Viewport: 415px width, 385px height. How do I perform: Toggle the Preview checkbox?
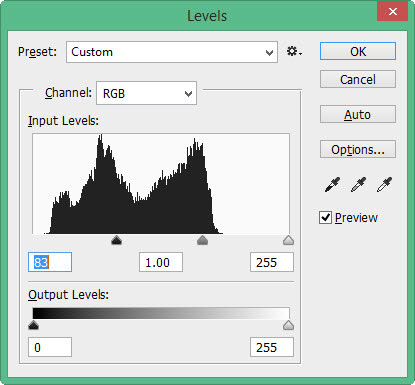[x=325, y=218]
